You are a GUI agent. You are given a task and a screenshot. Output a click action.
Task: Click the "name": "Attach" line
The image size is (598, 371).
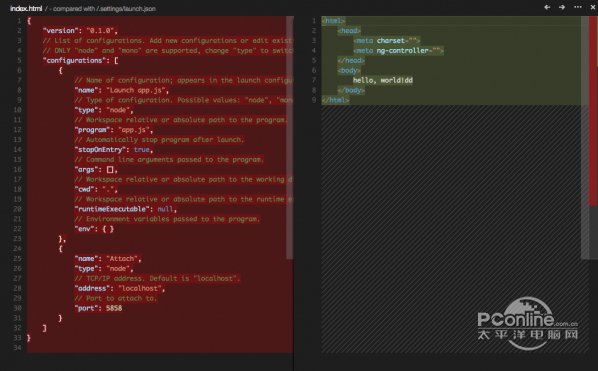click(x=108, y=259)
